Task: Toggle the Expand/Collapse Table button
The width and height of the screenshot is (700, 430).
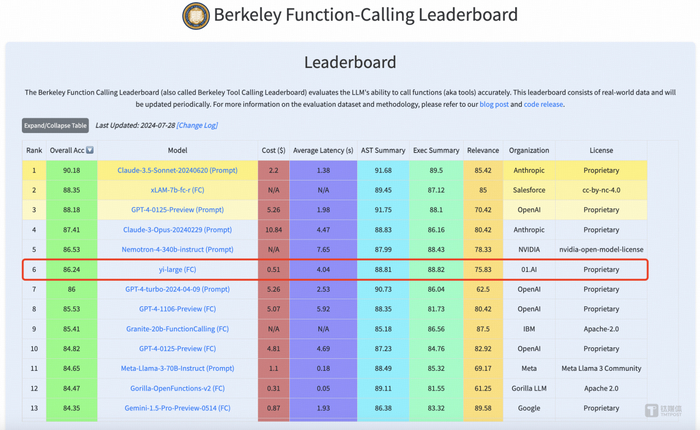Action: tap(55, 126)
